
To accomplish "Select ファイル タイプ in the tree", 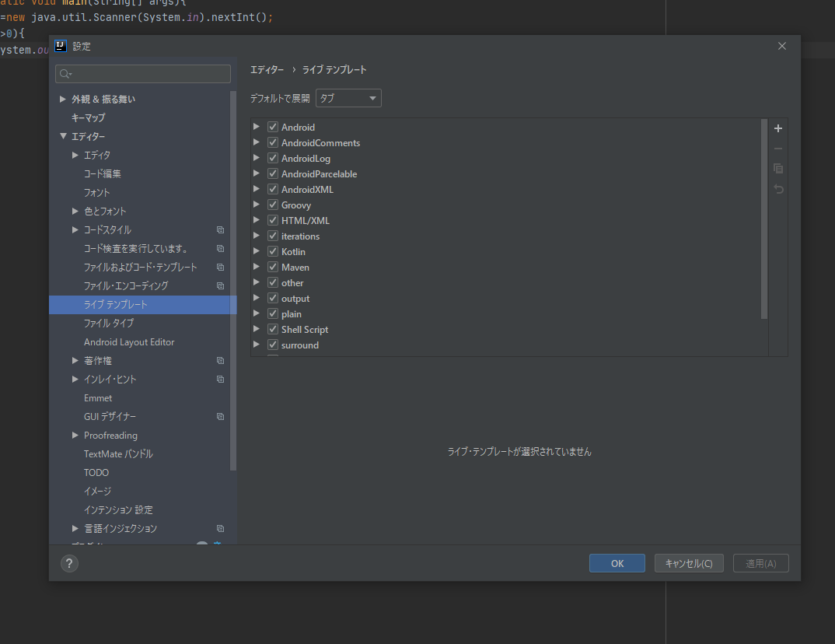I will pyautogui.click(x=109, y=324).
